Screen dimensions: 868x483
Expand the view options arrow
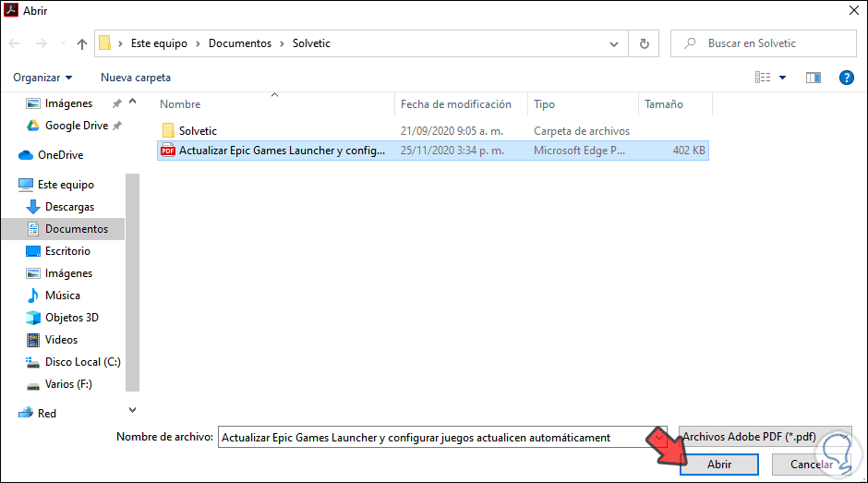tap(783, 78)
